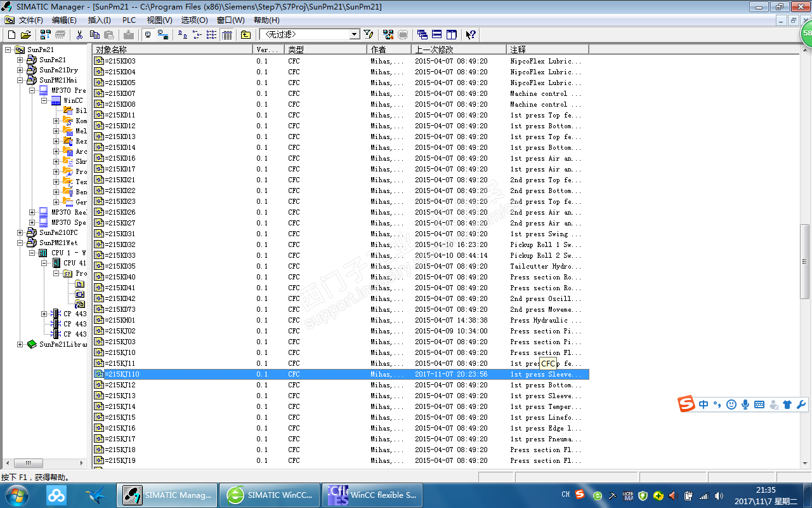
Task: Click the context Help arrow icon
Action: click(x=471, y=34)
